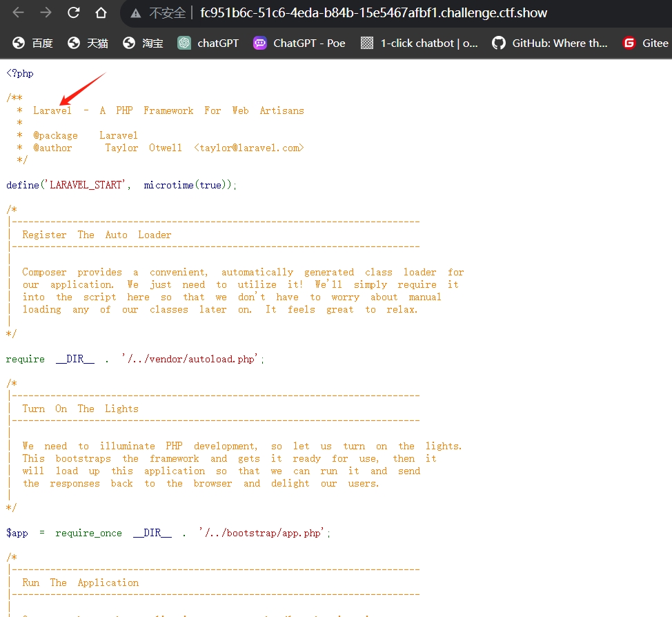
Task: Click the '/../vendor/autoload.php' path string
Action: tap(190, 359)
